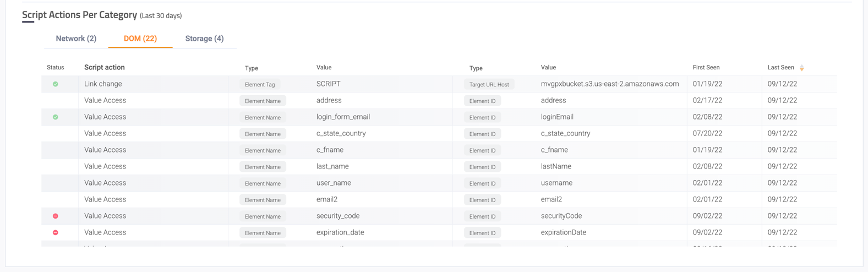Select the DOM (22) tab
Image resolution: width=868 pixels, height=272 pixels.
tap(140, 39)
